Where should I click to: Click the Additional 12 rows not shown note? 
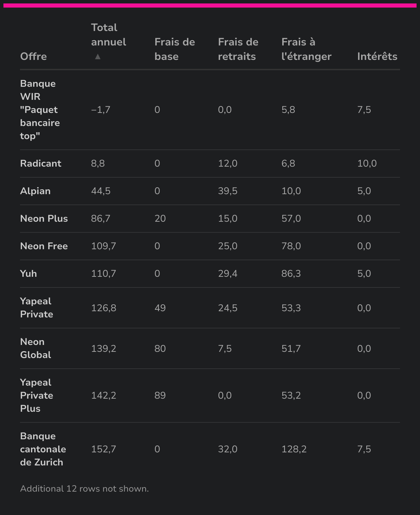84,489
